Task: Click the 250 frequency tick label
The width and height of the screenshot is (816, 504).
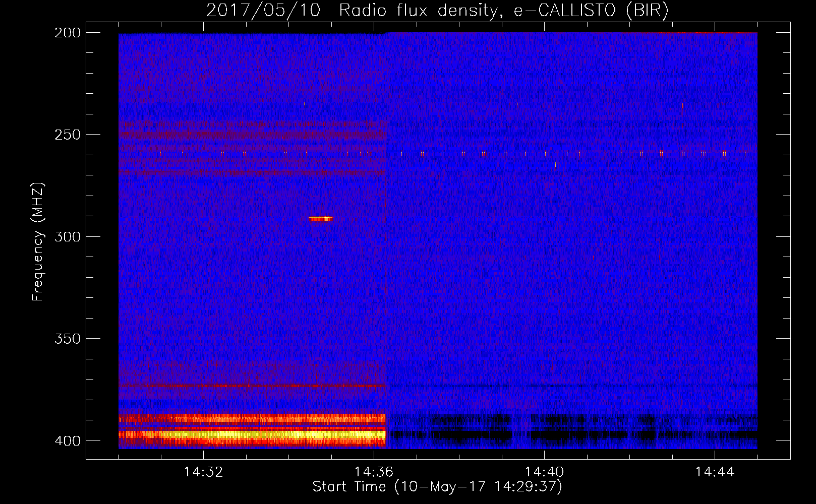Action: pos(68,135)
